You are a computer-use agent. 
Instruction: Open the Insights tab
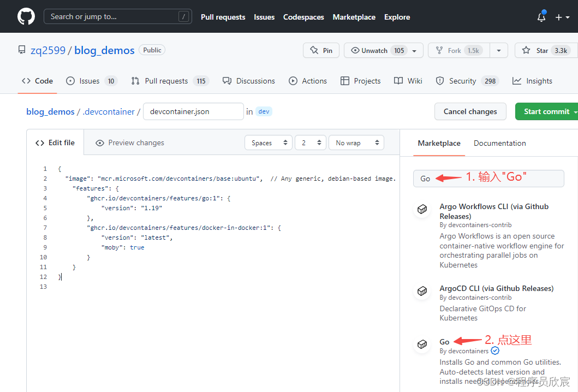click(532, 81)
